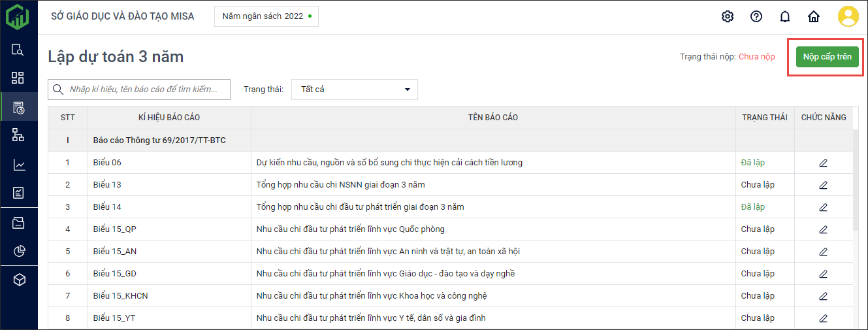Open the pie chart sidebar icon
This screenshot has height=330, width=868.
click(x=18, y=251)
